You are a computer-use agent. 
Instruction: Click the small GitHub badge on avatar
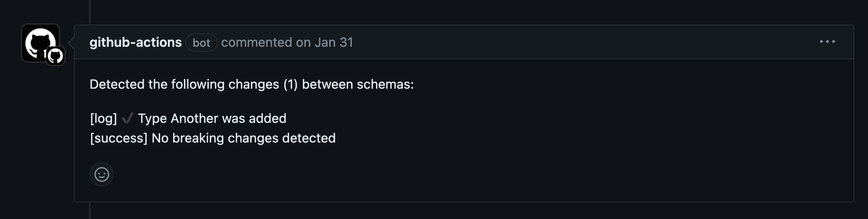tap(55, 56)
